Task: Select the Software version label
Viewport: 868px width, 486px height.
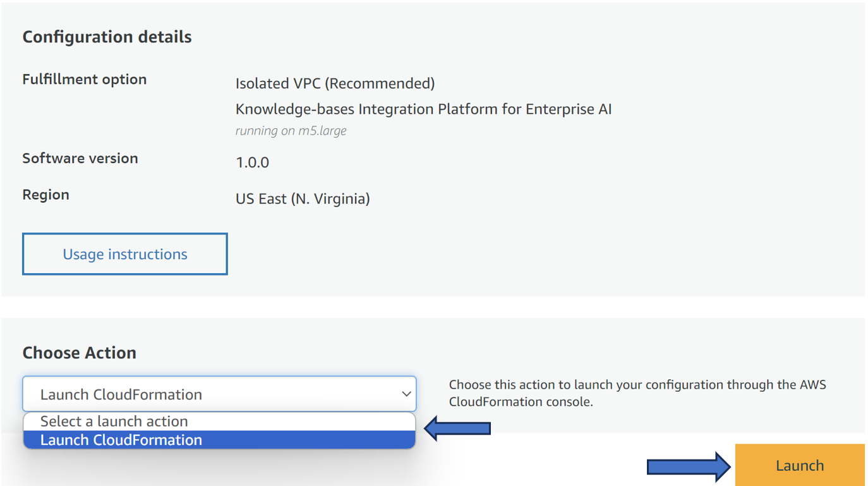Action: 80,158
